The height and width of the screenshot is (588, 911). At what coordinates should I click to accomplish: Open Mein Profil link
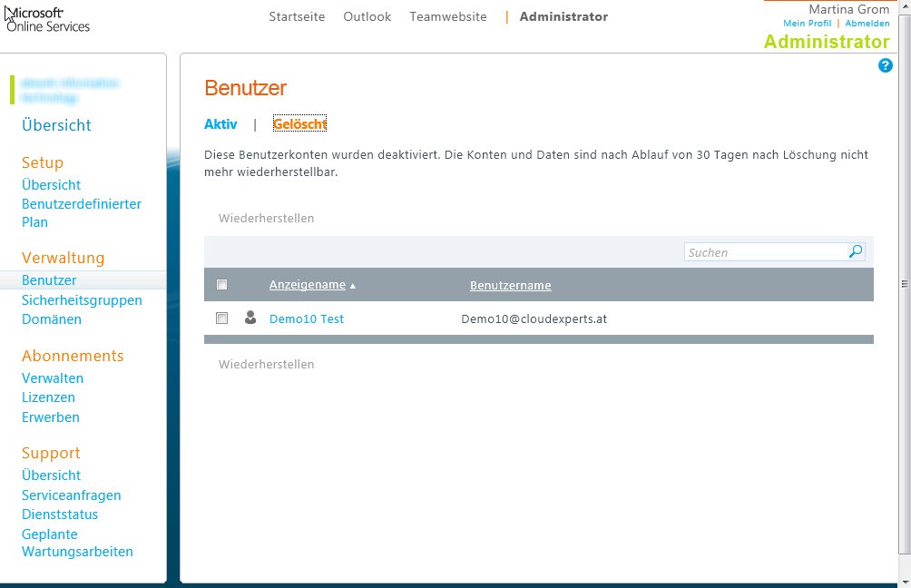point(807,24)
